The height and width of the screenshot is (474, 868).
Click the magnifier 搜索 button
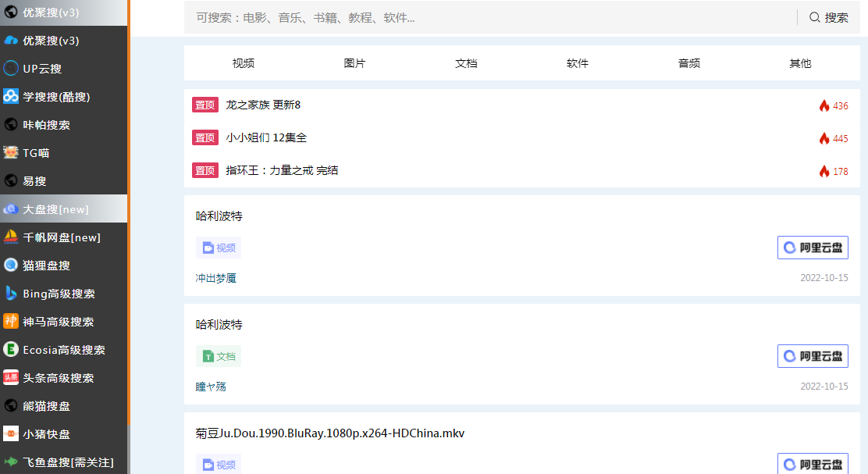click(829, 18)
